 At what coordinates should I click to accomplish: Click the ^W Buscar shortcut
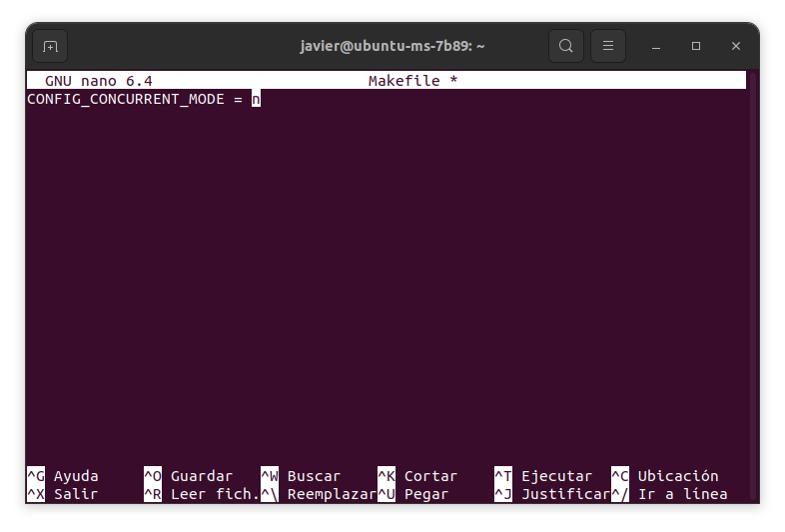tap(301, 476)
